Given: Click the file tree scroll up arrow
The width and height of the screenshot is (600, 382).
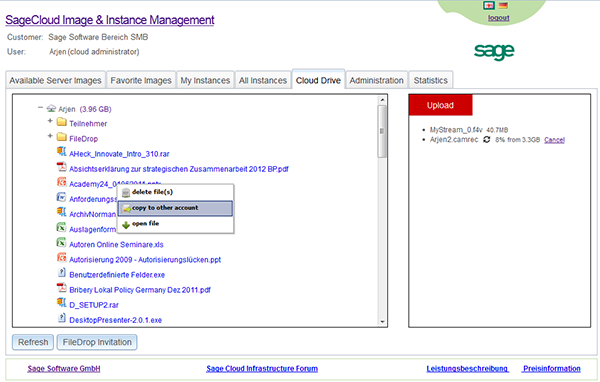Looking at the screenshot, I should click(382, 100).
